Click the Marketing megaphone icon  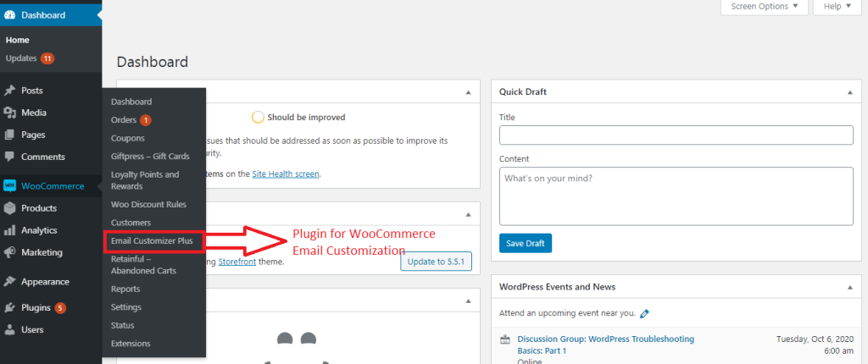tap(9, 252)
